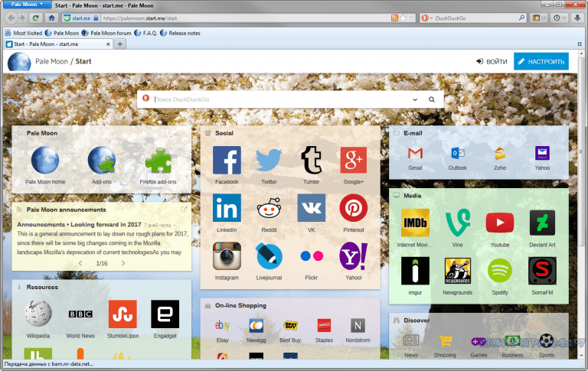Open the Pale Moon forum bookmark
Screen dimensions: 588x371
(106, 33)
